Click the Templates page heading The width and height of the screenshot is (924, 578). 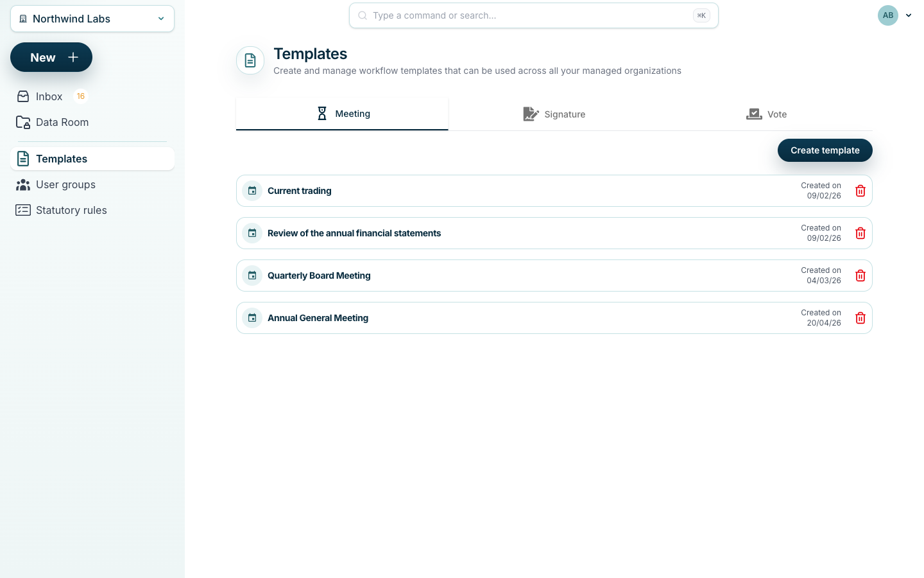pyautogui.click(x=311, y=54)
